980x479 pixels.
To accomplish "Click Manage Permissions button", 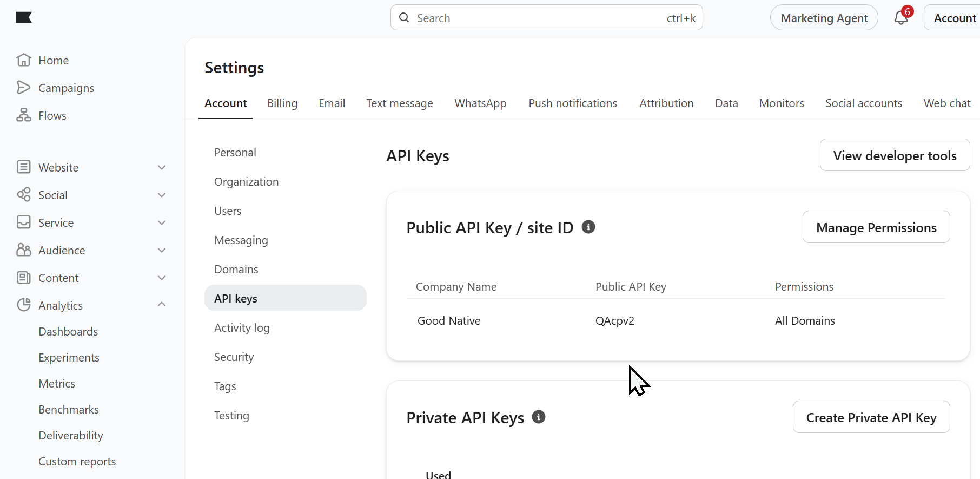I will (x=876, y=227).
